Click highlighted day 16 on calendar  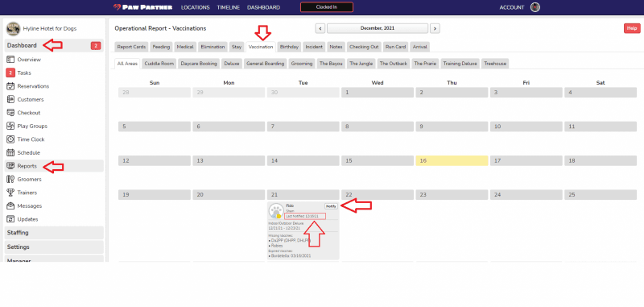click(x=452, y=160)
